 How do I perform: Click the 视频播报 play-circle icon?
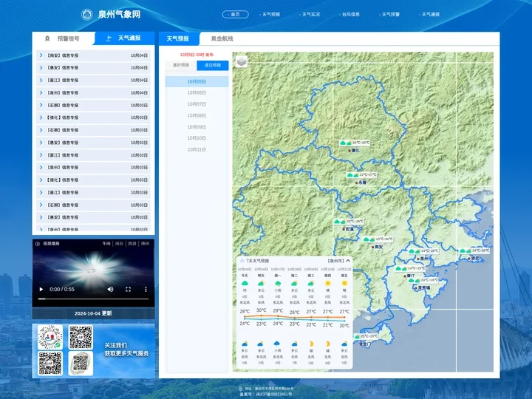[x=38, y=244]
